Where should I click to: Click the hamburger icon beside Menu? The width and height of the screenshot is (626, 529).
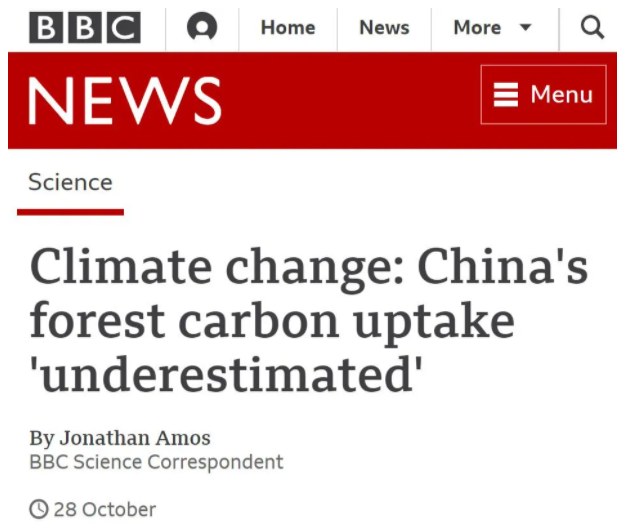click(x=506, y=95)
